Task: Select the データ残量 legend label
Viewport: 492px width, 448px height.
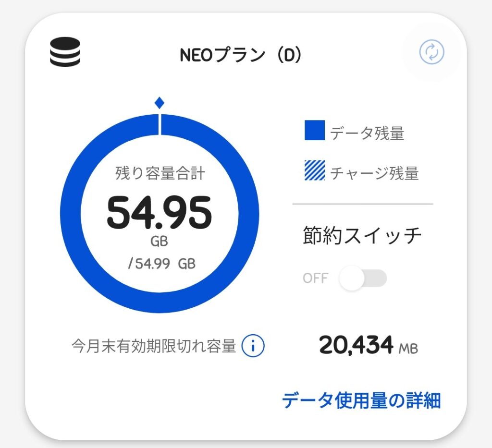Action: [367, 133]
